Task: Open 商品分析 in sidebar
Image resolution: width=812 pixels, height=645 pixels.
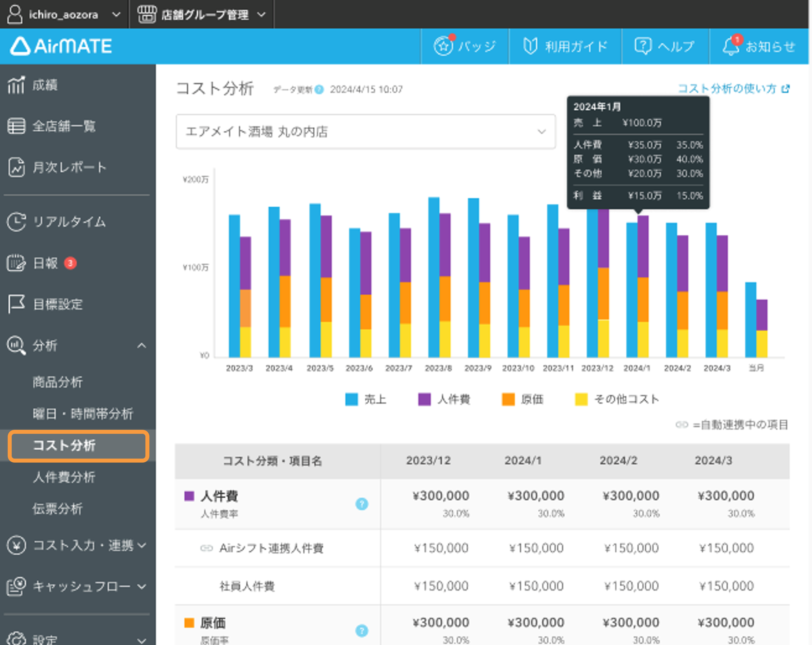Action: [58, 382]
